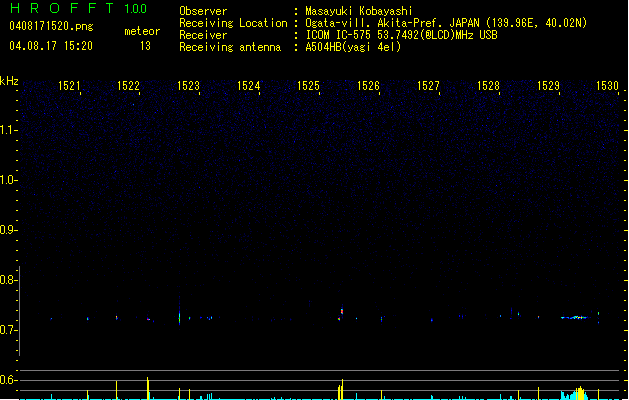Click the 1526 time axis marker
This screenshot has width=629, height=400.
click(368, 86)
